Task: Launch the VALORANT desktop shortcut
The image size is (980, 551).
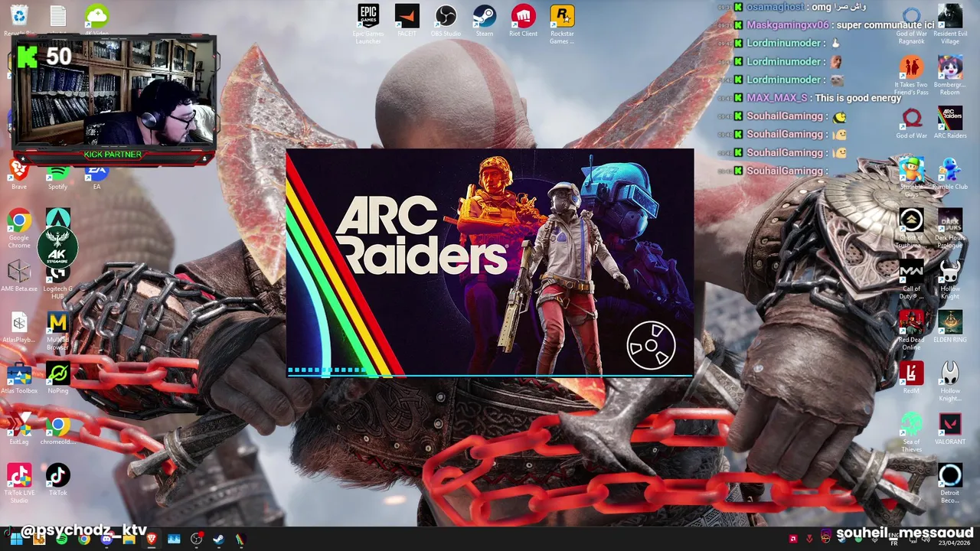Action: [950, 429]
